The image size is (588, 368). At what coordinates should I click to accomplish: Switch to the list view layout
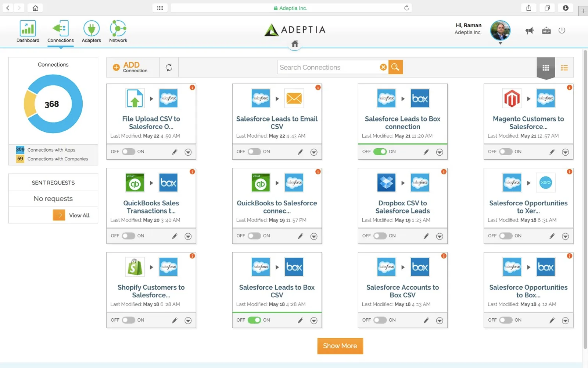coord(564,68)
